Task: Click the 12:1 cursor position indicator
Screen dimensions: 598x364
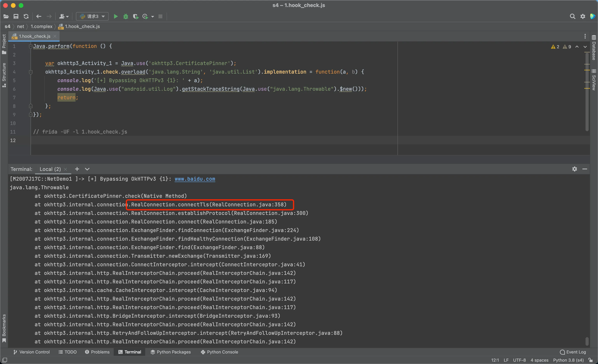Action: coord(495,360)
